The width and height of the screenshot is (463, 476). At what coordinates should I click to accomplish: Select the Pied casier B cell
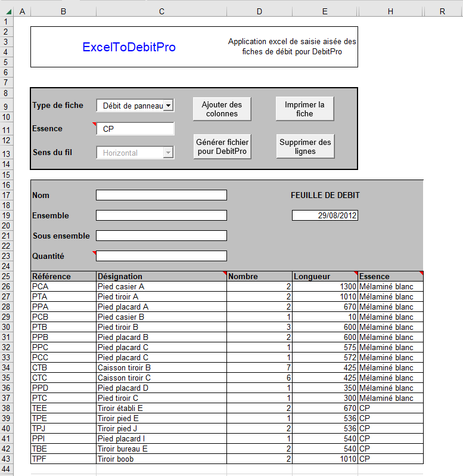161,317
